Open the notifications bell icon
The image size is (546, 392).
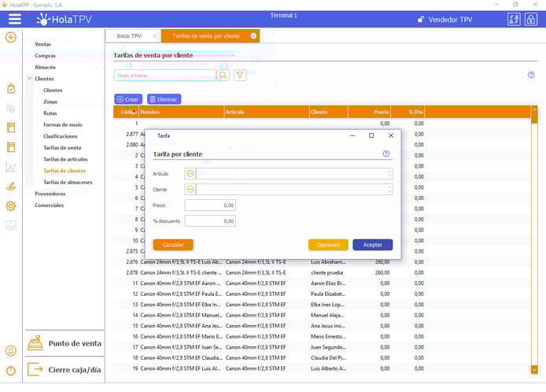point(11,350)
